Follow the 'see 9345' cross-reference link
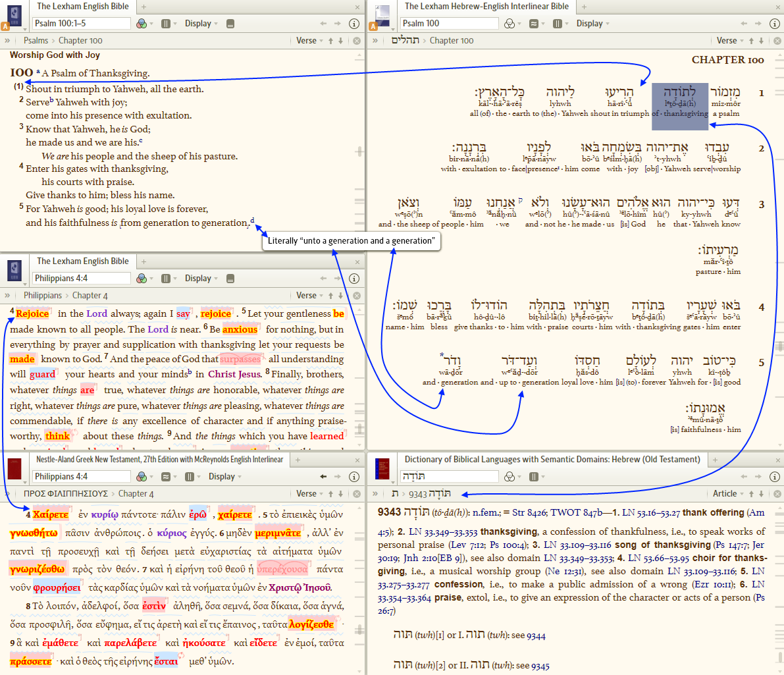 tap(540, 666)
